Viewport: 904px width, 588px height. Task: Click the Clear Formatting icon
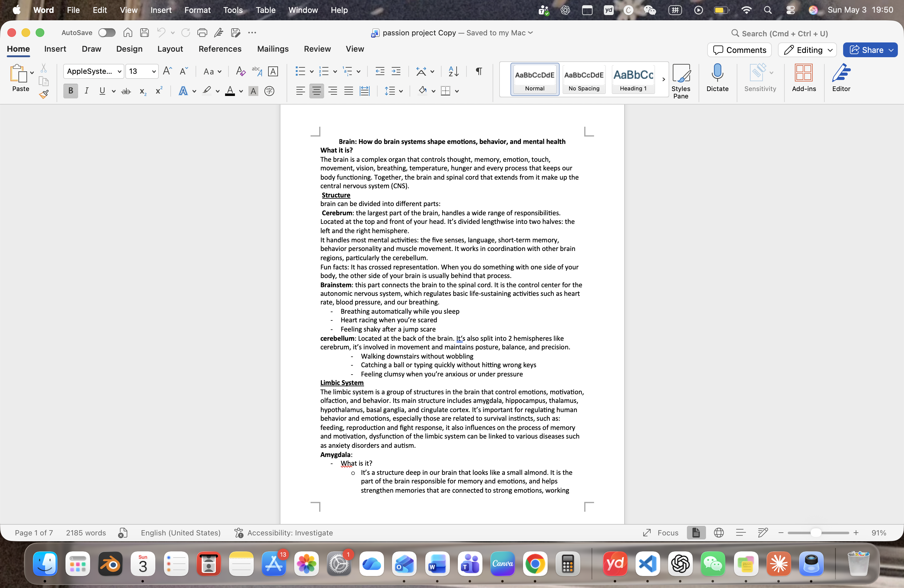point(240,71)
